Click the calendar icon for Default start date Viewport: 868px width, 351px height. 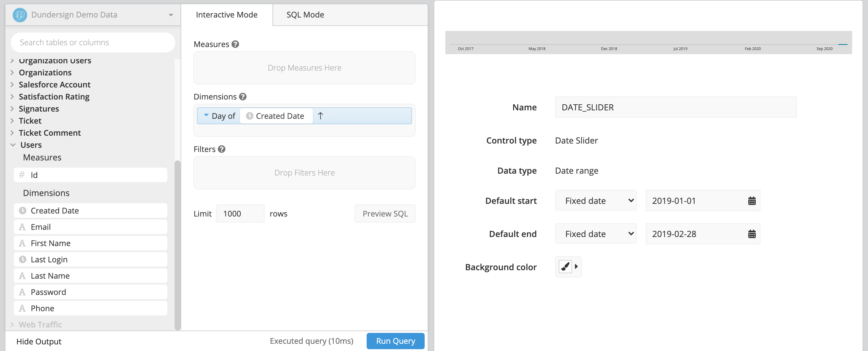point(751,200)
